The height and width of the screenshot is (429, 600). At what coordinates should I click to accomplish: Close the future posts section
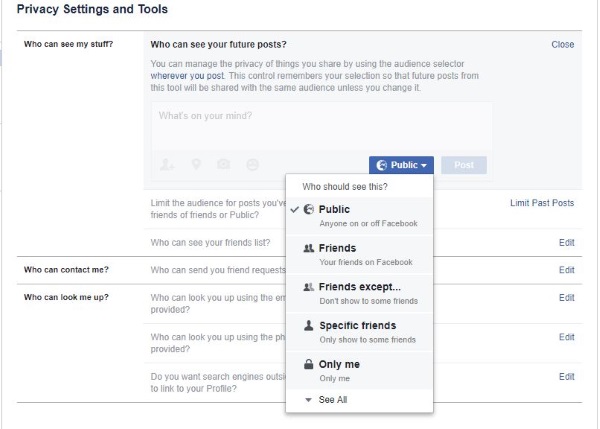tap(562, 45)
